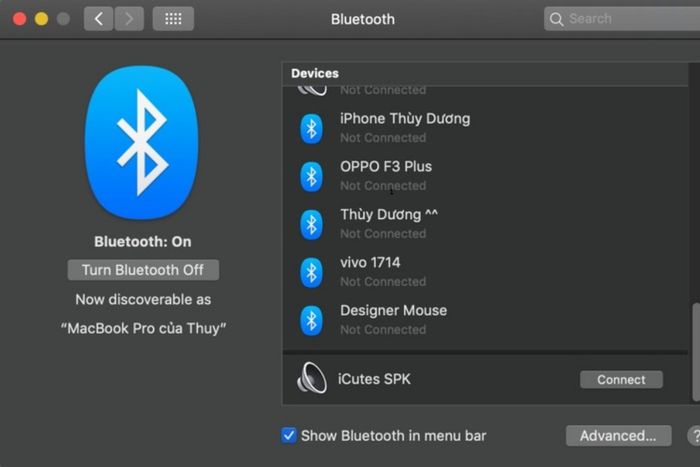Viewport: 700px width, 467px height.
Task: Focus the Search field
Action: (622, 19)
